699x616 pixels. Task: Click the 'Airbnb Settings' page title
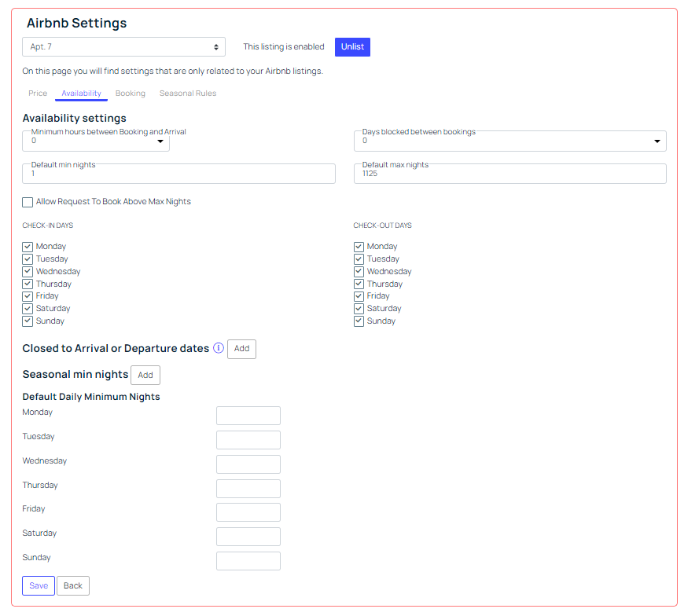[x=77, y=23]
